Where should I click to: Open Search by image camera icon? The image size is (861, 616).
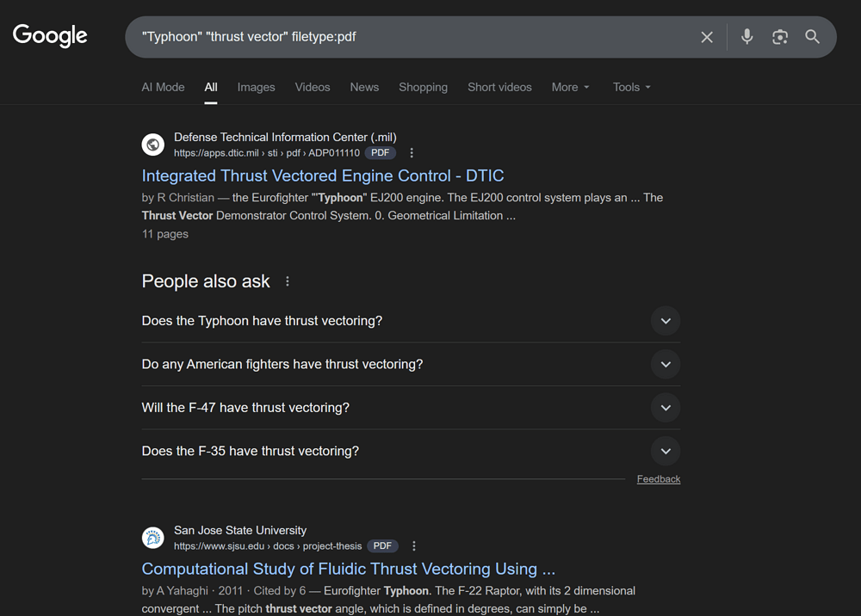pyautogui.click(x=780, y=37)
